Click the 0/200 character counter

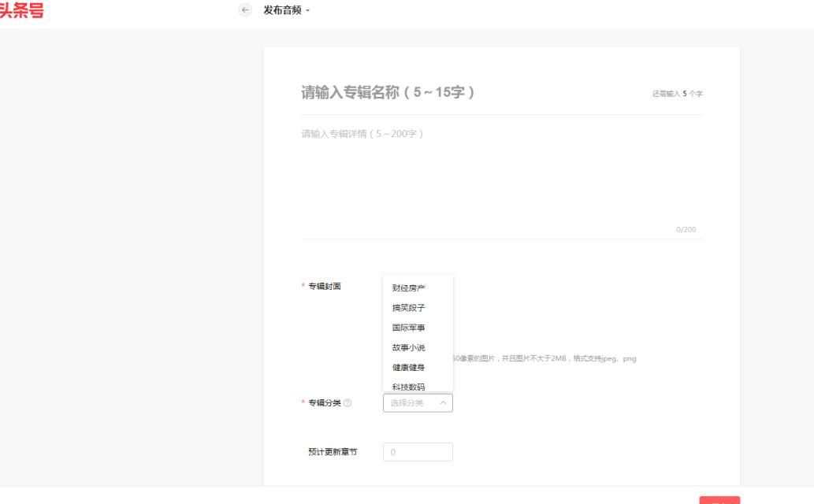click(x=686, y=229)
